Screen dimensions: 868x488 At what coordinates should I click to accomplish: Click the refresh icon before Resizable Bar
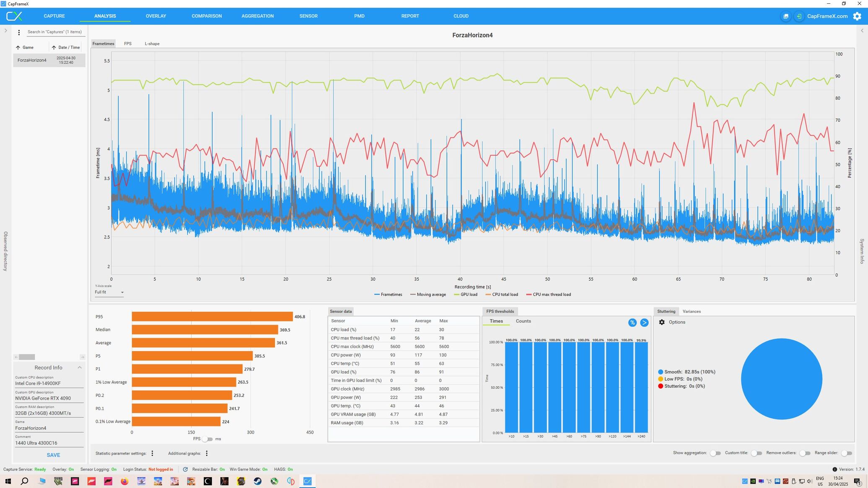[185, 469]
